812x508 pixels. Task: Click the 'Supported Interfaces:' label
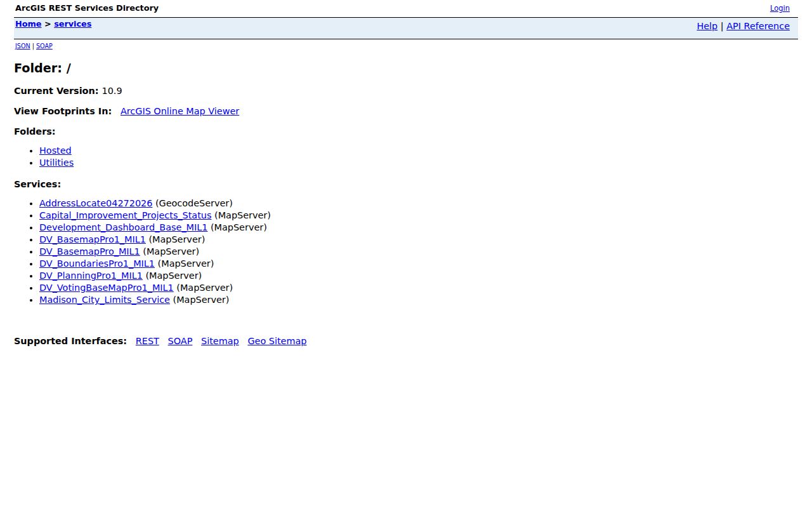pyautogui.click(x=70, y=341)
